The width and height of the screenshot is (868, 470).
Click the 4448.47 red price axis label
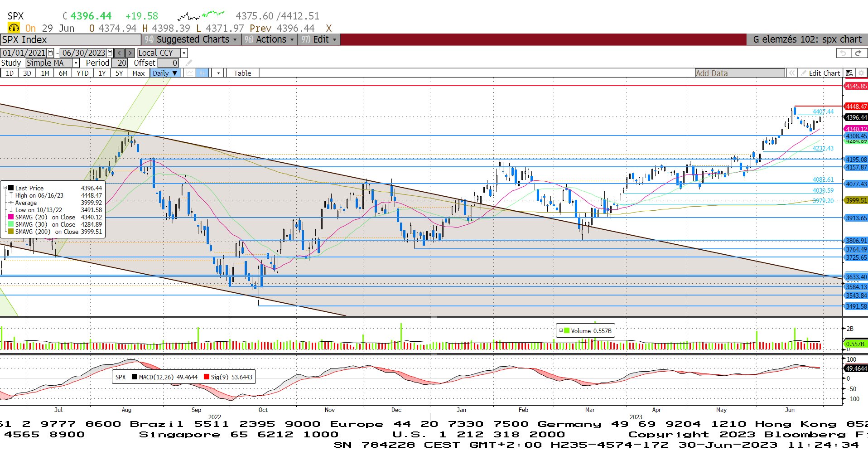point(856,107)
